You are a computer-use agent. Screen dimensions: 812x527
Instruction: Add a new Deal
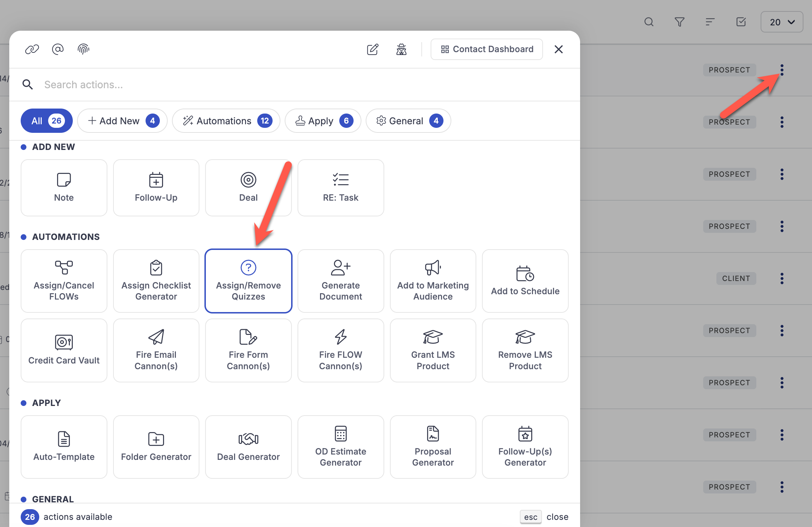click(248, 188)
